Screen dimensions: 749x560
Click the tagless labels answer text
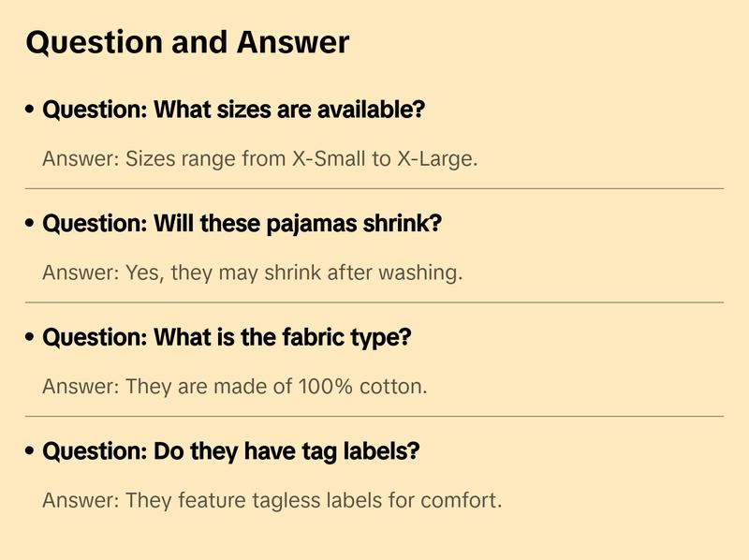click(x=272, y=500)
